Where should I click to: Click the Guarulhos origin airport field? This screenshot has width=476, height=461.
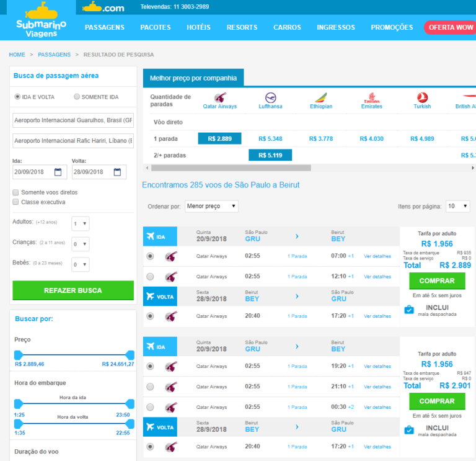73,120
